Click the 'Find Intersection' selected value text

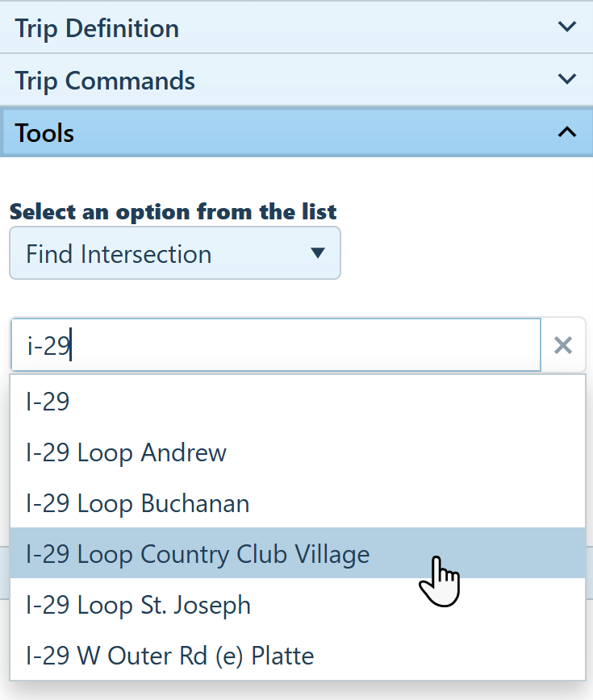pos(119,253)
